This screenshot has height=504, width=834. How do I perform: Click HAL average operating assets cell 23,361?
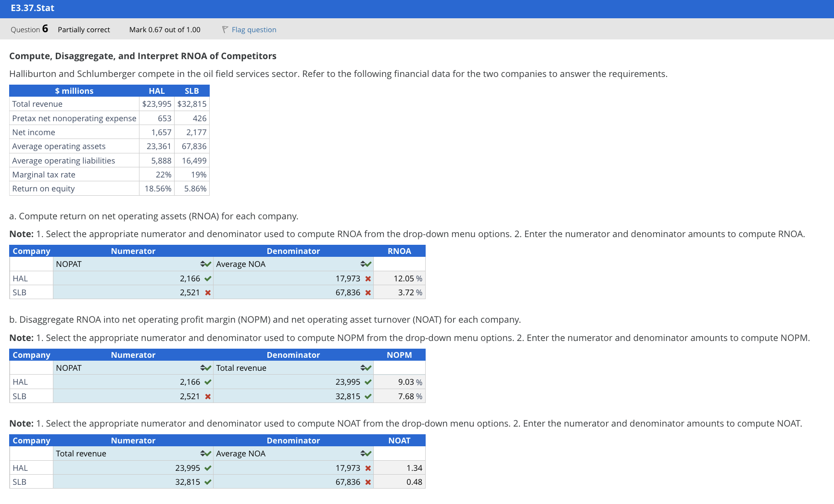tap(157, 146)
